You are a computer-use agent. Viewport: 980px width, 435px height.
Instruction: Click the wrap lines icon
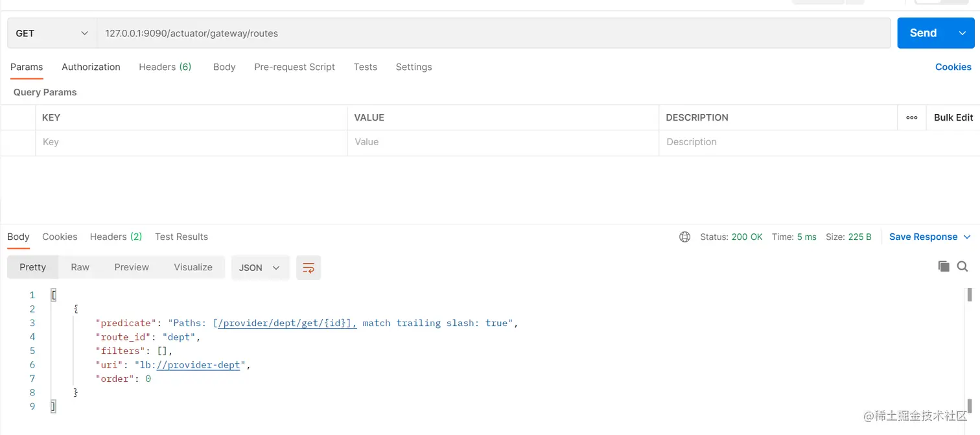pos(309,268)
